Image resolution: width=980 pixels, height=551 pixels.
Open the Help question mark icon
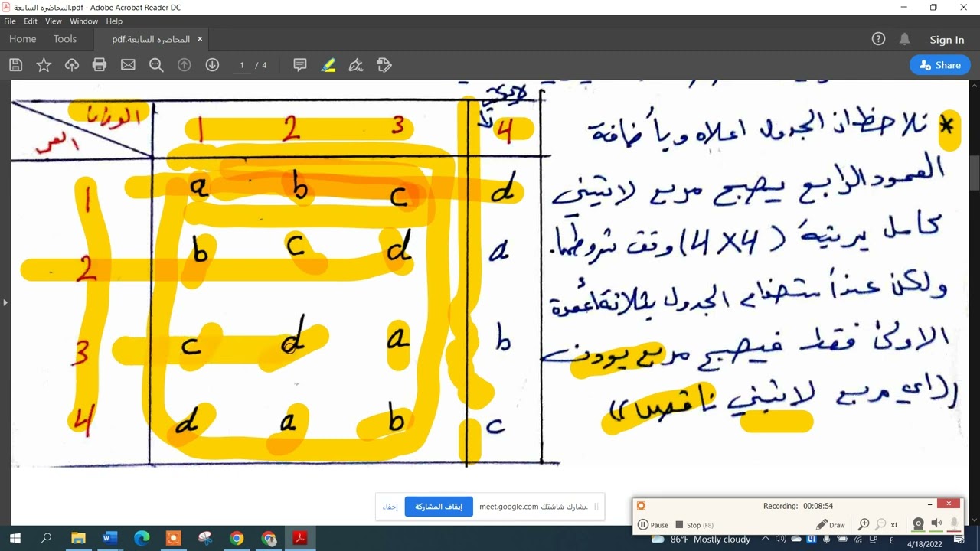(878, 39)
